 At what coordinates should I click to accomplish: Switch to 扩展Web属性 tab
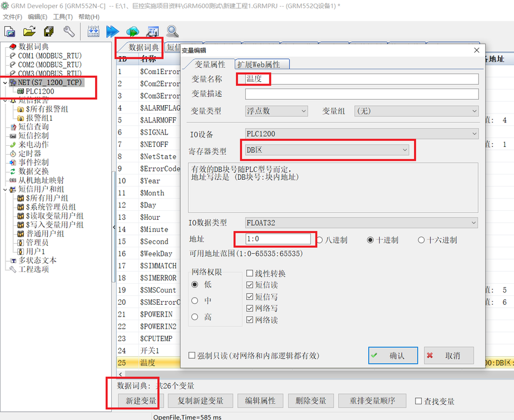261,64
